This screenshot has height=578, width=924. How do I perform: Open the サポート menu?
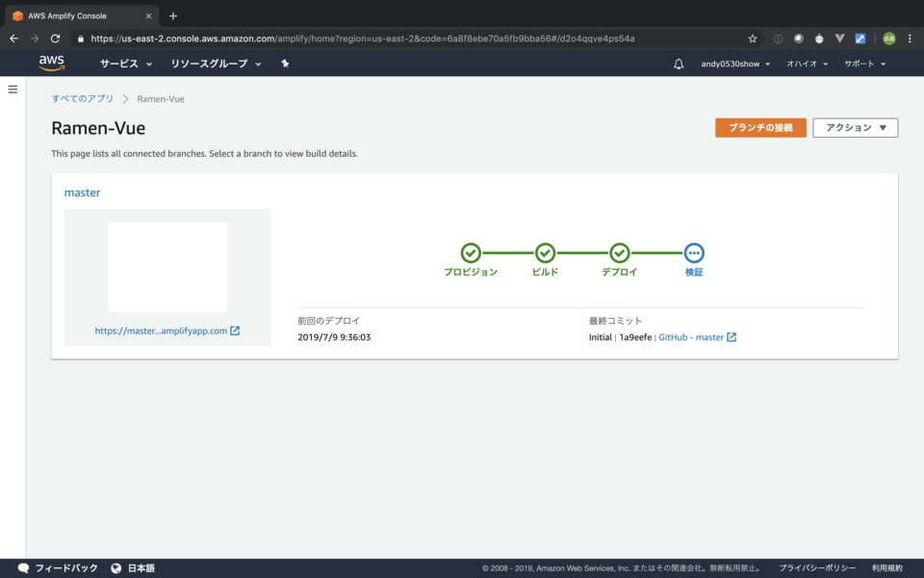click(x=862, y=63)
